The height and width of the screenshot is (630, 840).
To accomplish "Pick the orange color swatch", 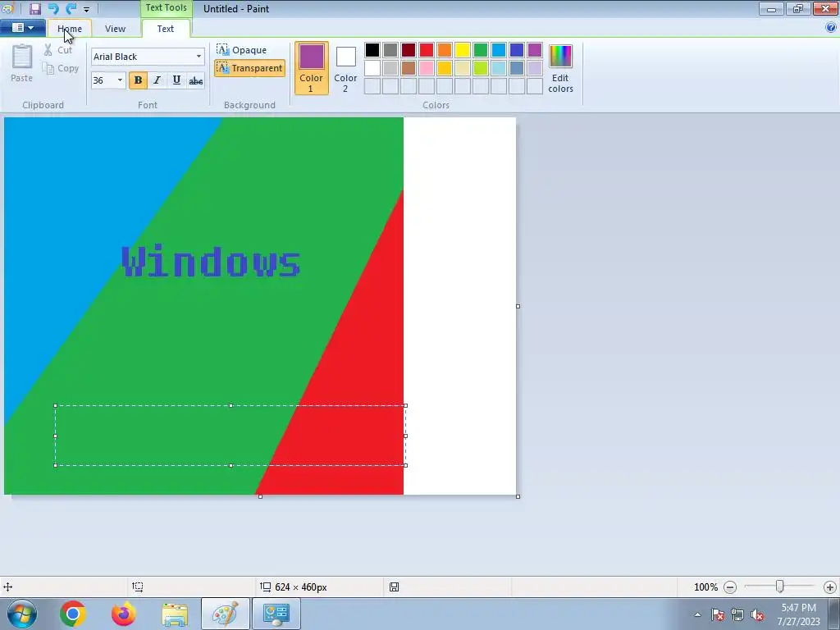I will click(x=445, y=50).
